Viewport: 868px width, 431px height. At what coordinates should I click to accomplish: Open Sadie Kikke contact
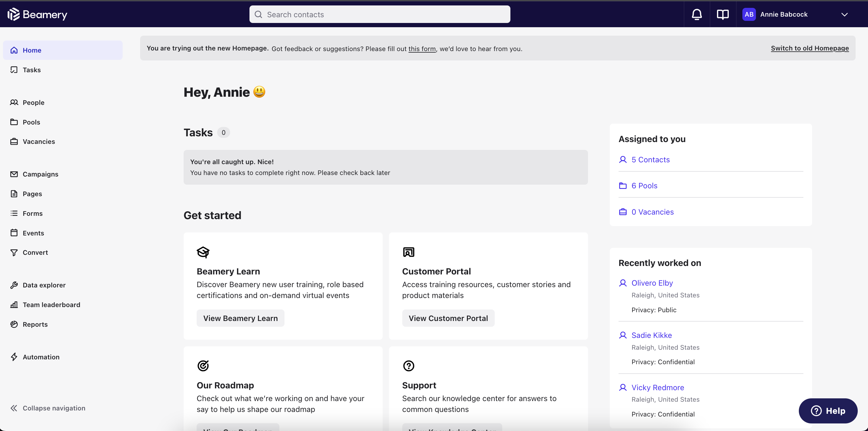click(651, 335)
